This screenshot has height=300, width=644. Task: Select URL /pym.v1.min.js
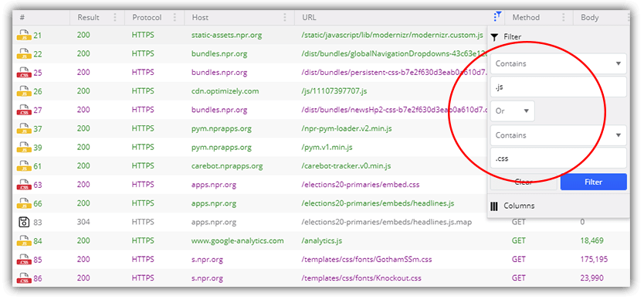[327, 148]
